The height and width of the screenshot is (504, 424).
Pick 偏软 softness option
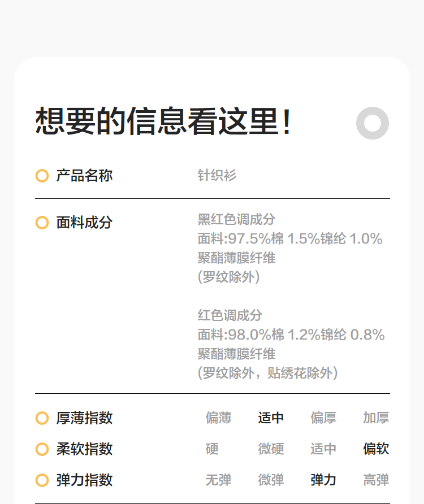(376, 449)
